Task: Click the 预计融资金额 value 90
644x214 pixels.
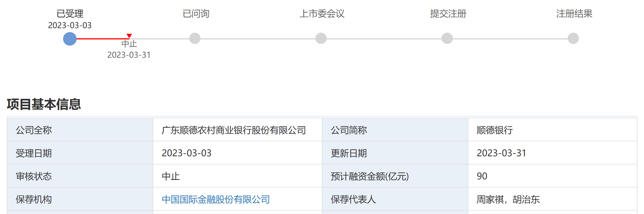Action: (x=482, y=176)
